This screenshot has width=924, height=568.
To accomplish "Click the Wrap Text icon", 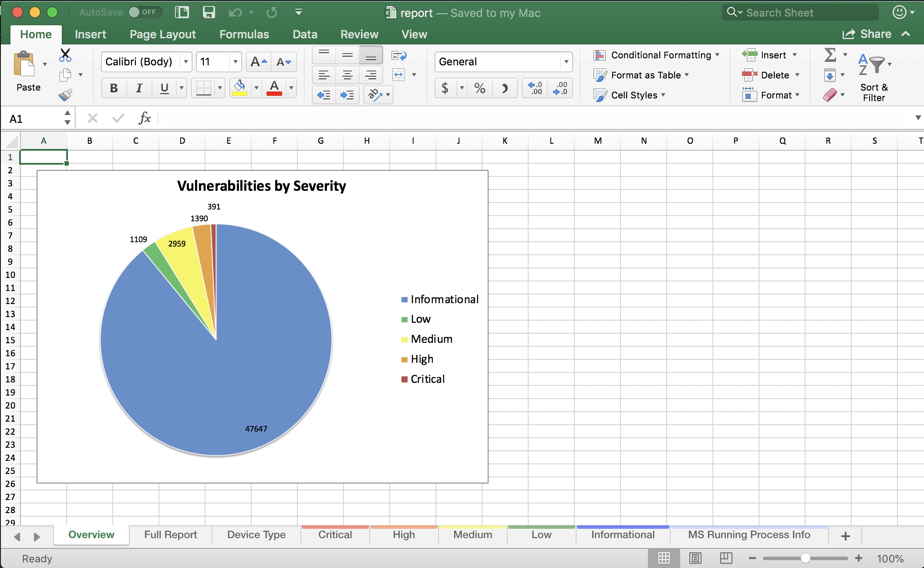I will pyautogui.click(x=399, y=56).
